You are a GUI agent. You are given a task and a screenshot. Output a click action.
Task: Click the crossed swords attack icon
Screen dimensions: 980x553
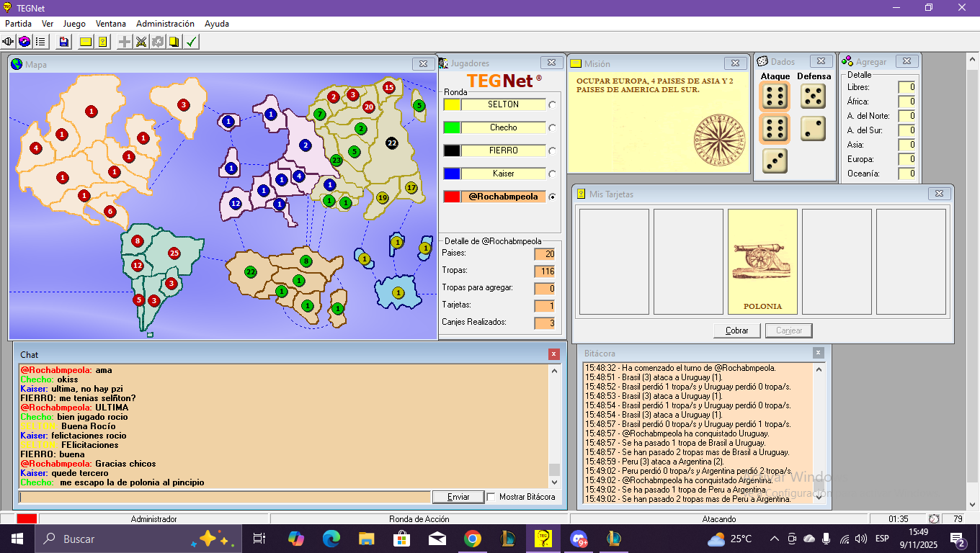pos(141,42)
